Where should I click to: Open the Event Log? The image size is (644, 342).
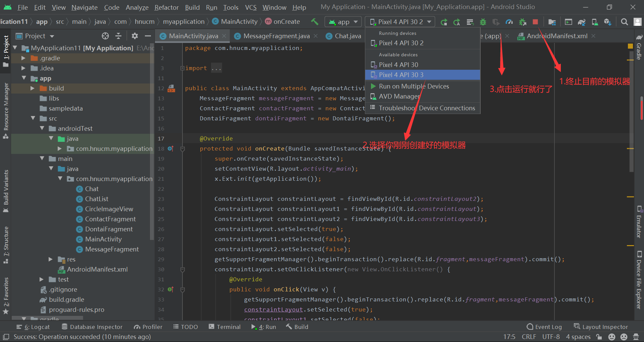[544, 327]
